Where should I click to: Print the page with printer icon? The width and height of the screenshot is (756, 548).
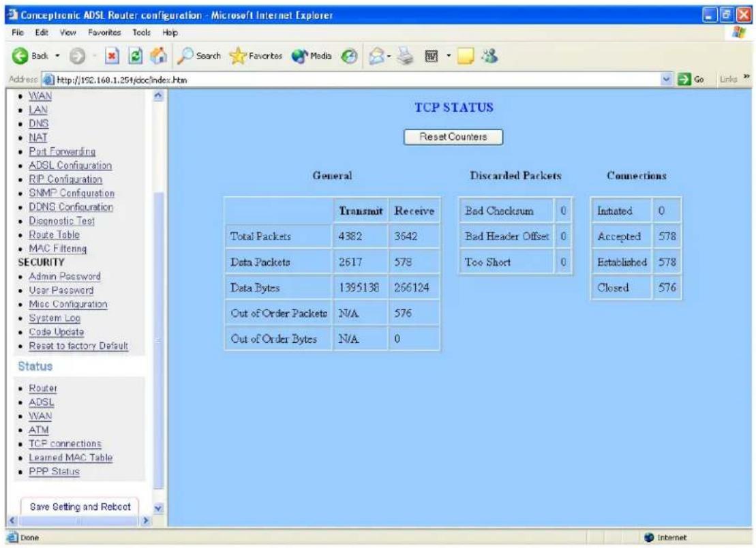coord(406,57)
